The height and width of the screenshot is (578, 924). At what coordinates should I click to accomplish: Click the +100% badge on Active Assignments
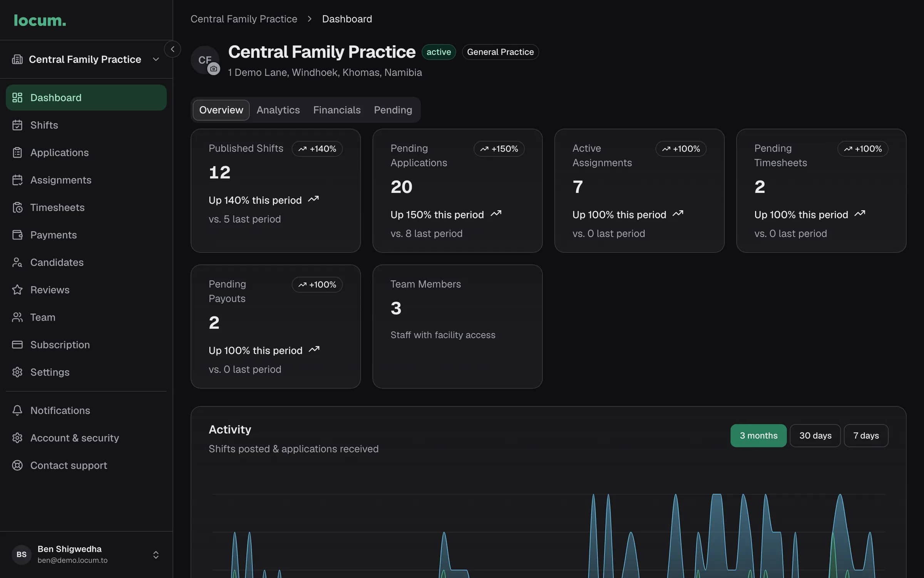[681, 149]
